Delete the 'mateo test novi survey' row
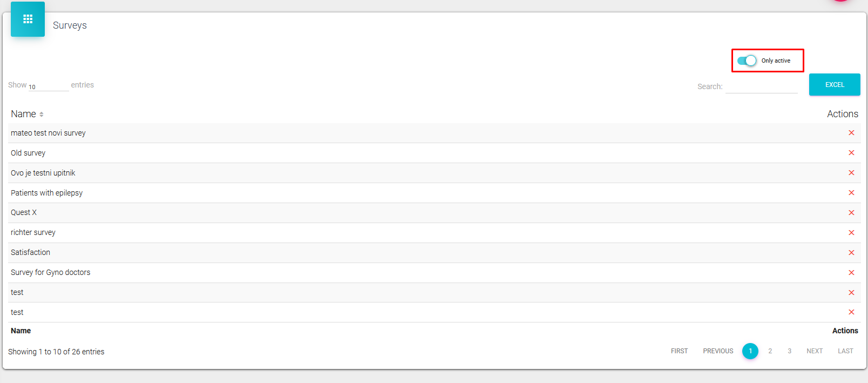This screenshot has height=383, width=868. click(851, 133)
